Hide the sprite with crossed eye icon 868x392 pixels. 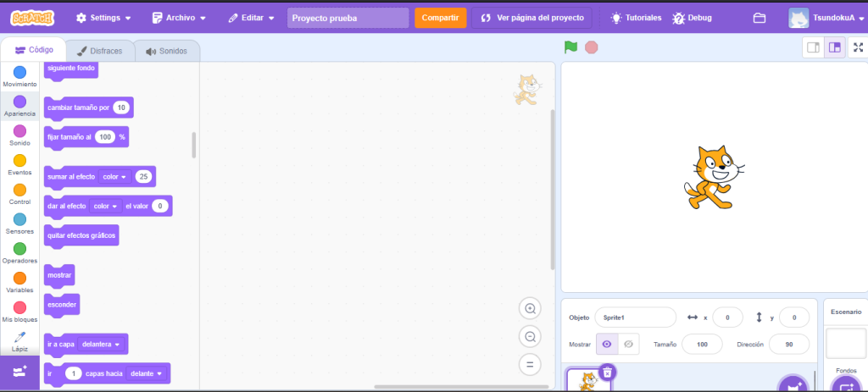[628, 344]
